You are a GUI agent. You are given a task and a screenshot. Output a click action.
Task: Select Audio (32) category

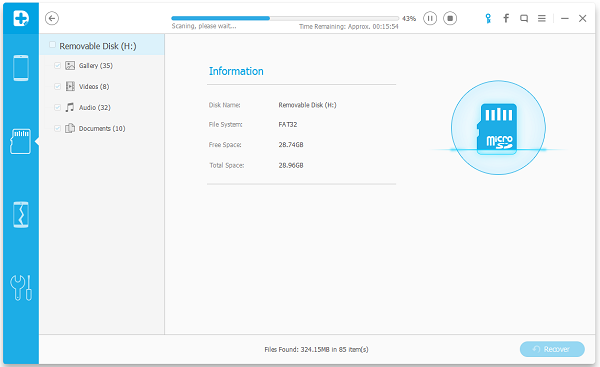point(95,108)
